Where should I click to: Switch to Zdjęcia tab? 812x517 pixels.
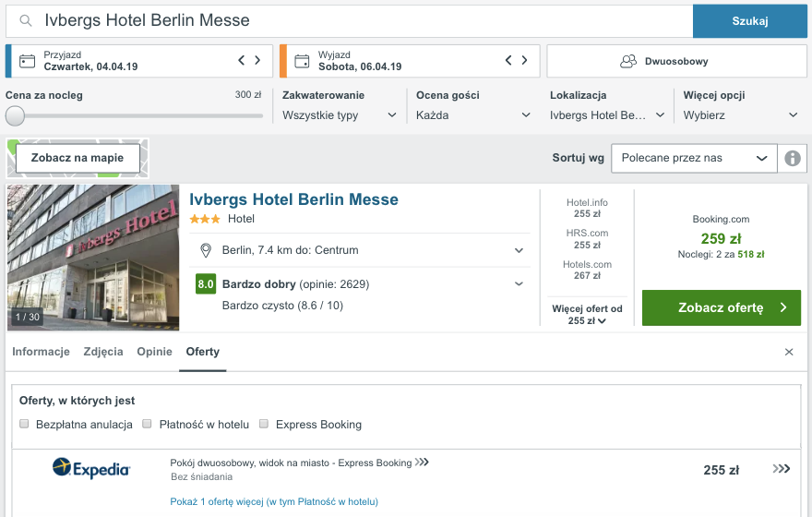103,352
